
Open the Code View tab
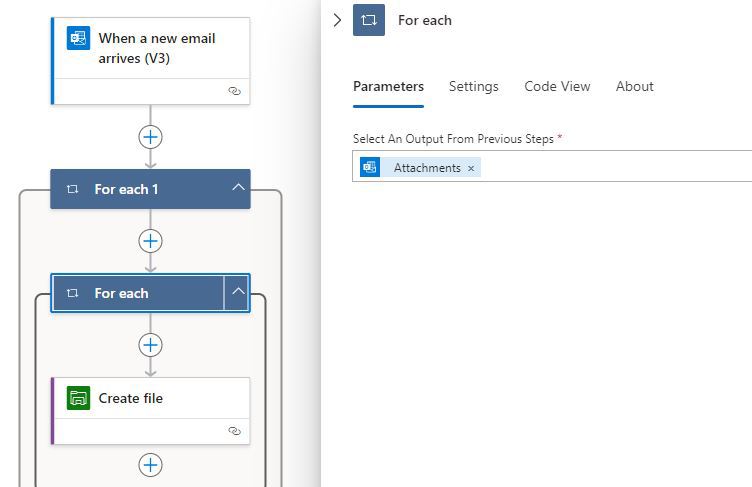point(557,86)
